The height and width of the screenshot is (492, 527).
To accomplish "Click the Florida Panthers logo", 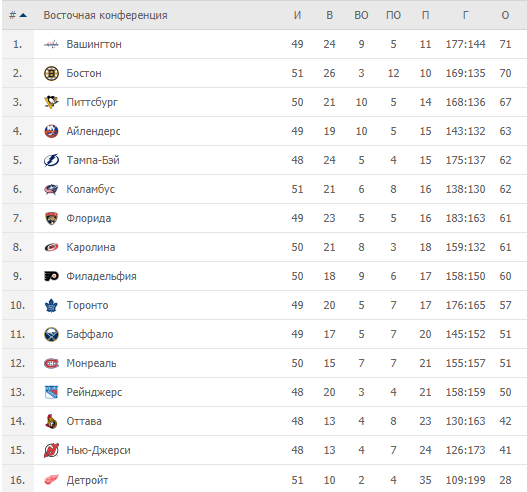I will pyautogui.click(x=51, y=218).
